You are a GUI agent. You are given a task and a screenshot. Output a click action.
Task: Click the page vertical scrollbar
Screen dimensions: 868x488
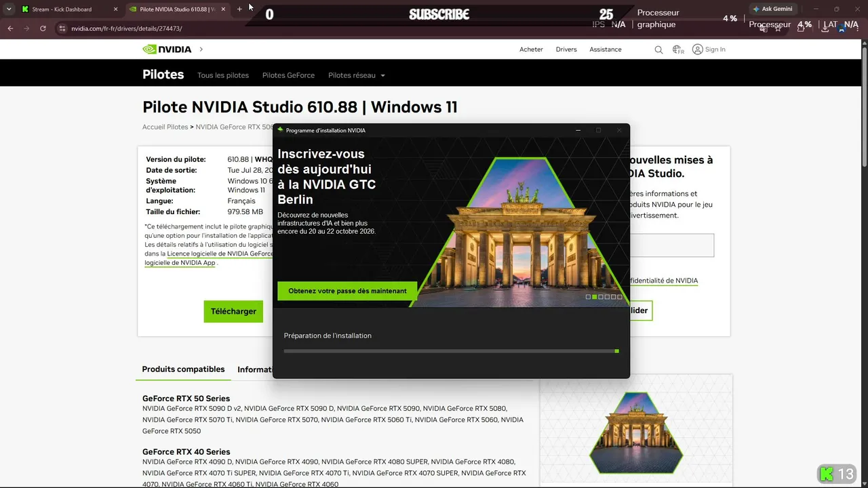point(864,107)
